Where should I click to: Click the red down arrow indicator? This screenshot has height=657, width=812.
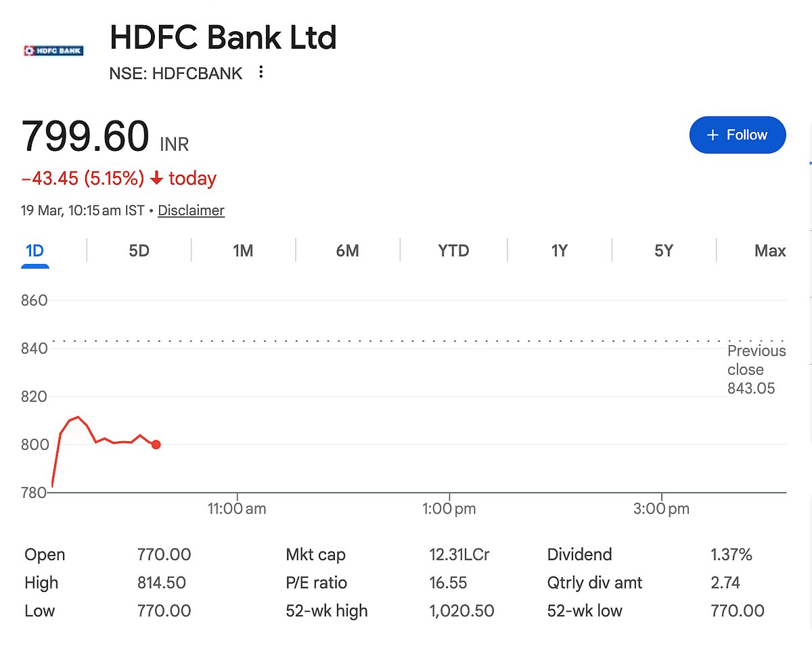156,179
